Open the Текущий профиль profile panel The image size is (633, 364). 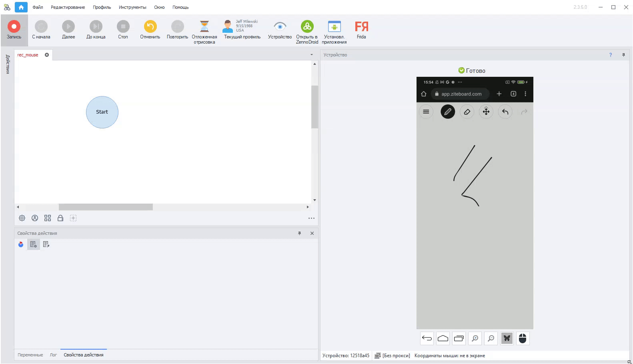tap(242, 30)
